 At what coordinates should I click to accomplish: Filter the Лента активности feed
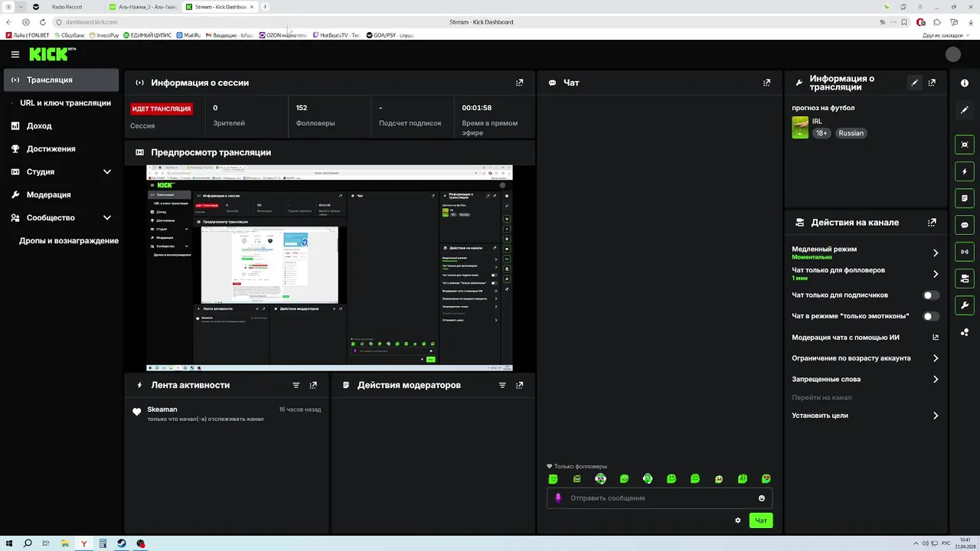coord(296,385)
